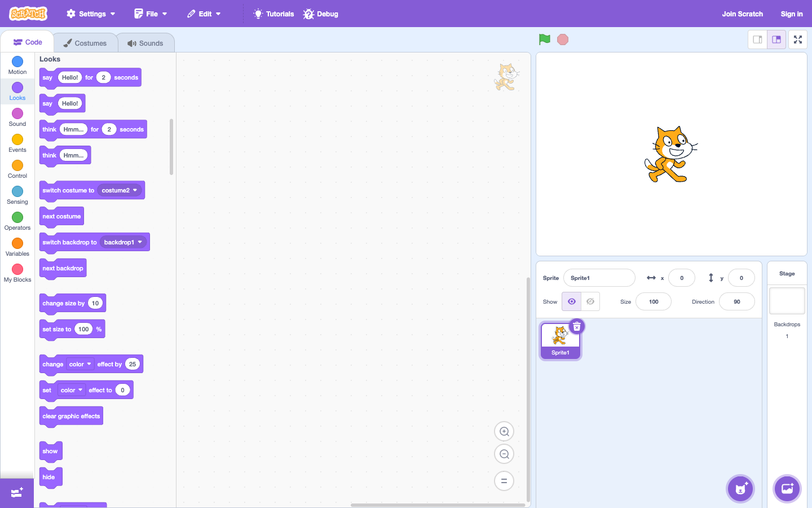
Task: Click the clear graphic effects block
Action: pos(71,417)
